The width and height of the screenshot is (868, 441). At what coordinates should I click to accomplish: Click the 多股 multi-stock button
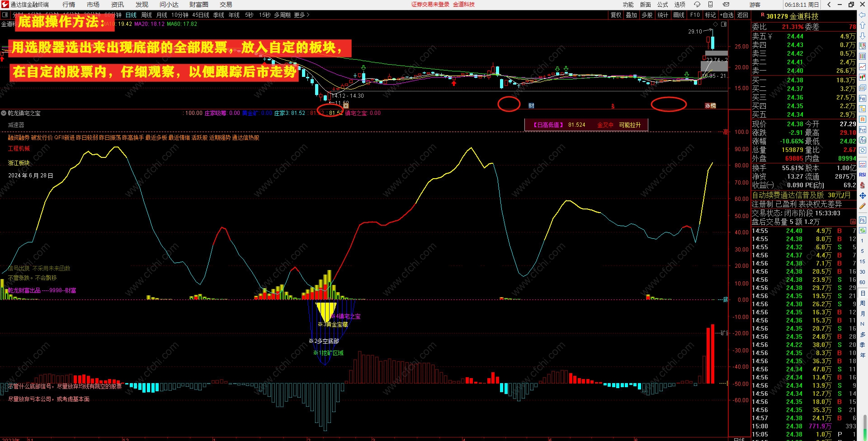point(647,15)
